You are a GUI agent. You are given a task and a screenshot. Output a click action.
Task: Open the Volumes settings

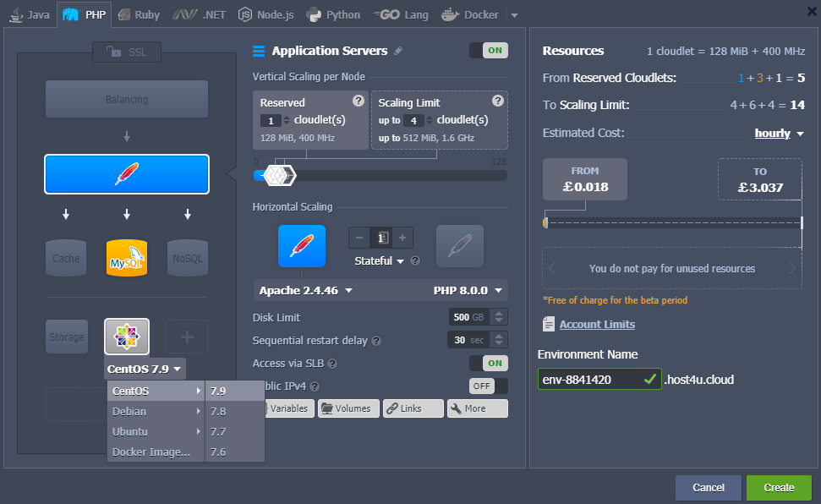[x=348, y=408]
